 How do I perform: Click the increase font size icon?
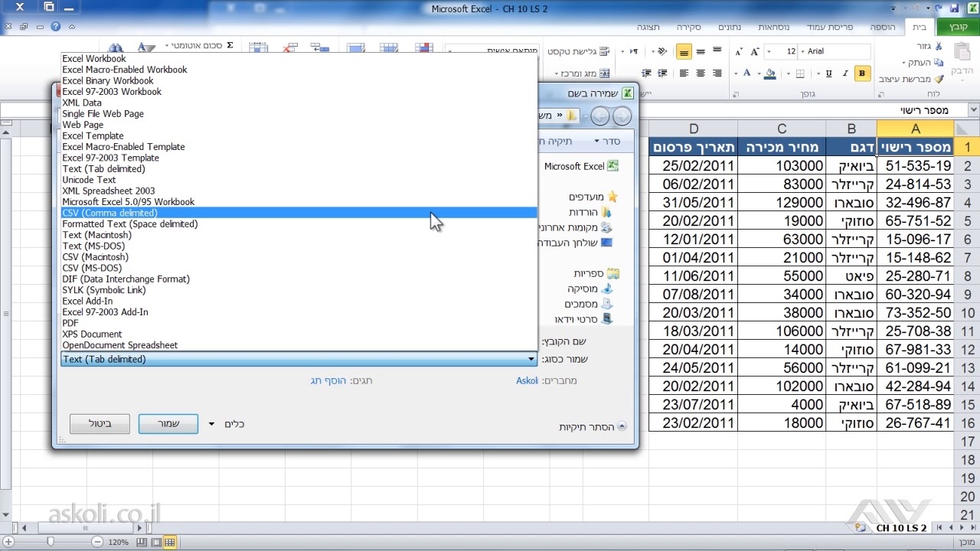pos(756,51)
